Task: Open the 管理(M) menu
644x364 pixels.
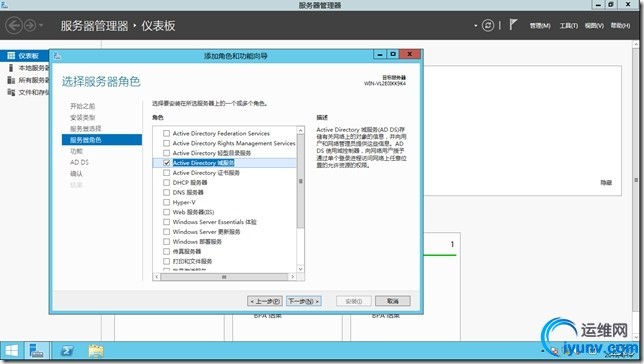Action: [540, 25]
